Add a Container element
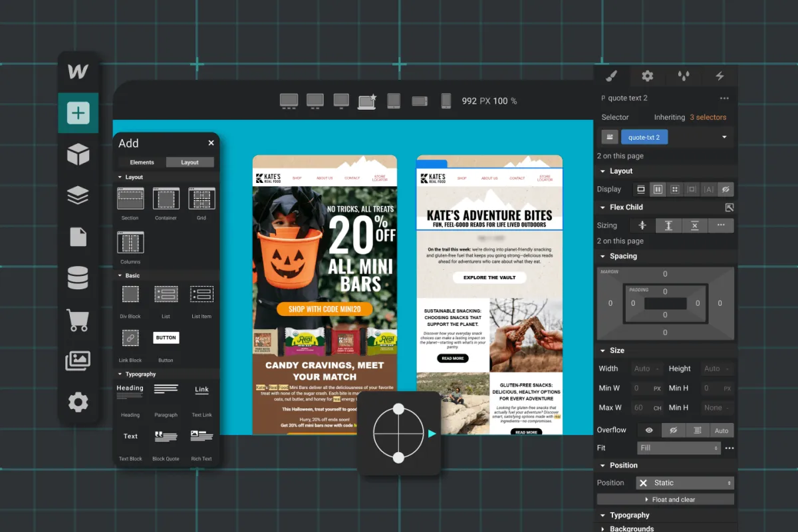The width and height of the screenshot is (798, 532). (x=166, y=198)
